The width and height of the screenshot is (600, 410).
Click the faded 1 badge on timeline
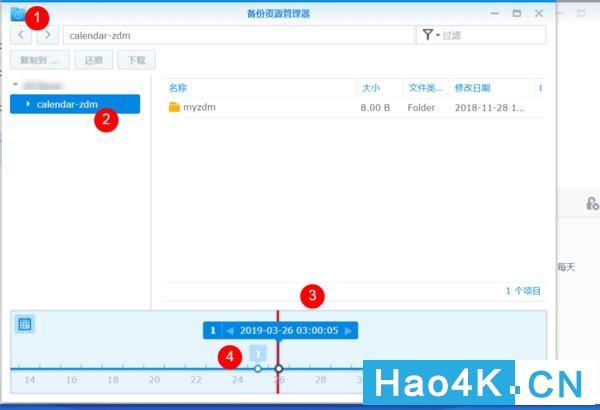[258, 353]
